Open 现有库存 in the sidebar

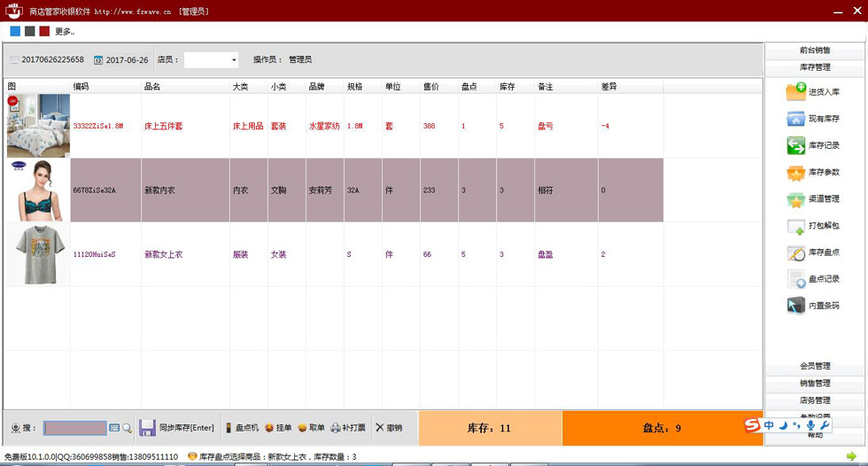(x=812, y=119)
